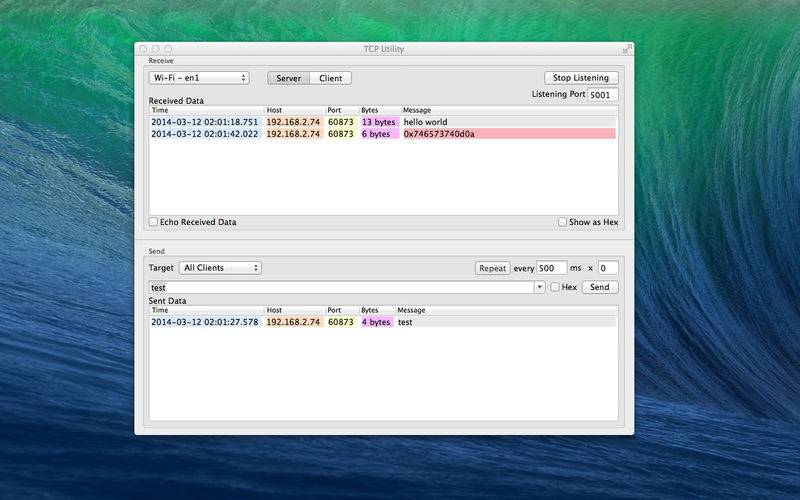Image resolution: width=800 pixels, height=500 pixels.
Task: Click the fullscreen arrows icon in title bar
Action: (x=627, y=49)
